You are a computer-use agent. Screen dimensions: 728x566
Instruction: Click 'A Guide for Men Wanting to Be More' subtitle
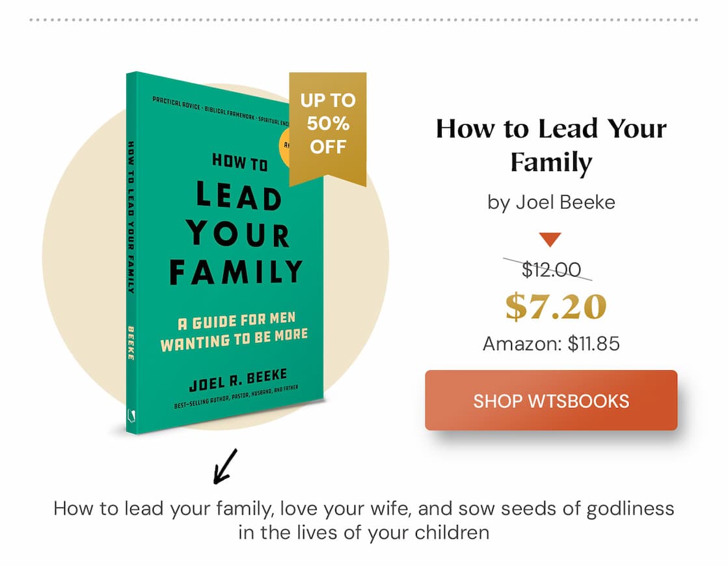click(x=234, y=332)
